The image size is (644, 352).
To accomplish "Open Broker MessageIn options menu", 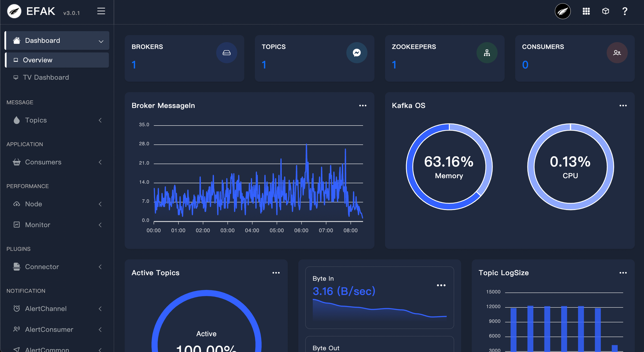I will (x=363, y=106).
